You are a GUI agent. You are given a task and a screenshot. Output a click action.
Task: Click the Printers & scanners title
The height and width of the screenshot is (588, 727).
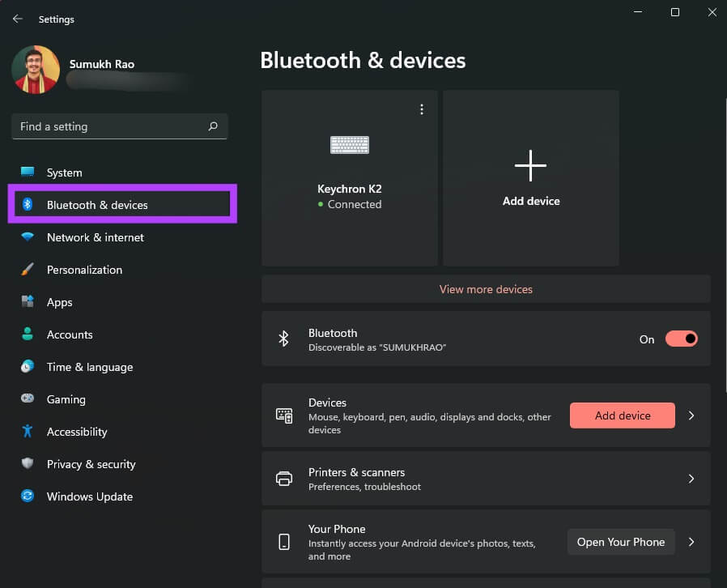(356, 472)
